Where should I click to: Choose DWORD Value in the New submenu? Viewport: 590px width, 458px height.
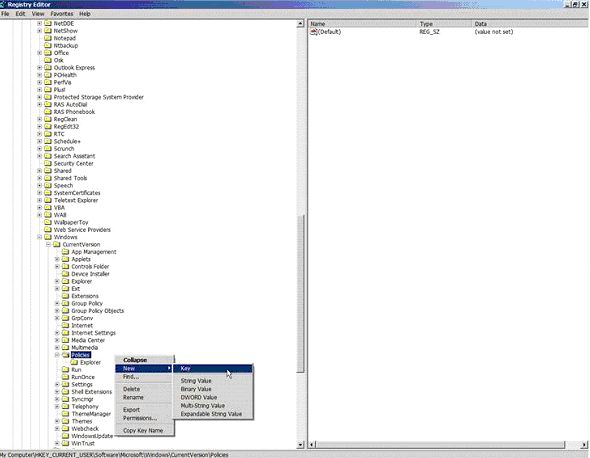213,397
